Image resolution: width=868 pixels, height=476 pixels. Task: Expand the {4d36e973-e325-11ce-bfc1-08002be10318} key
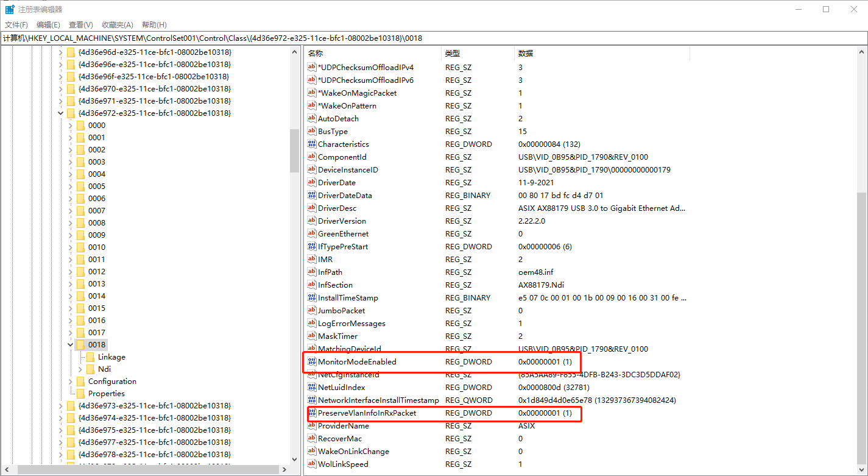(x=60, y=405)
